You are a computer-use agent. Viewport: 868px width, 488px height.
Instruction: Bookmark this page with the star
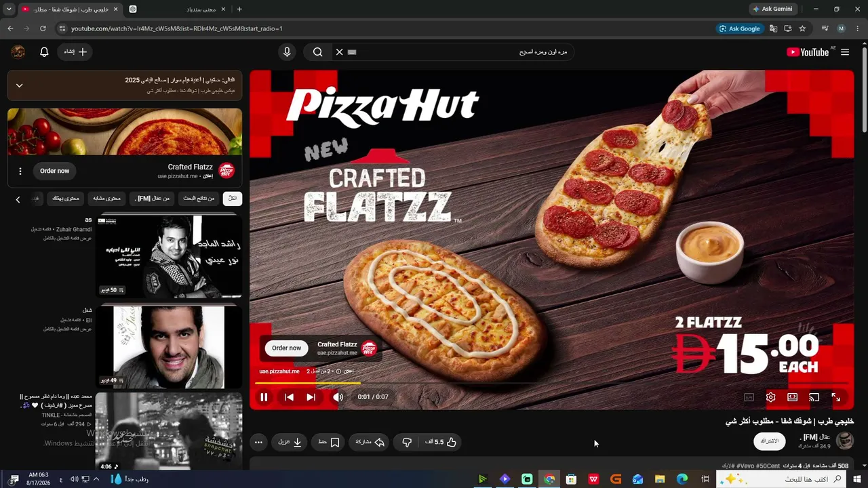(802, 28)
